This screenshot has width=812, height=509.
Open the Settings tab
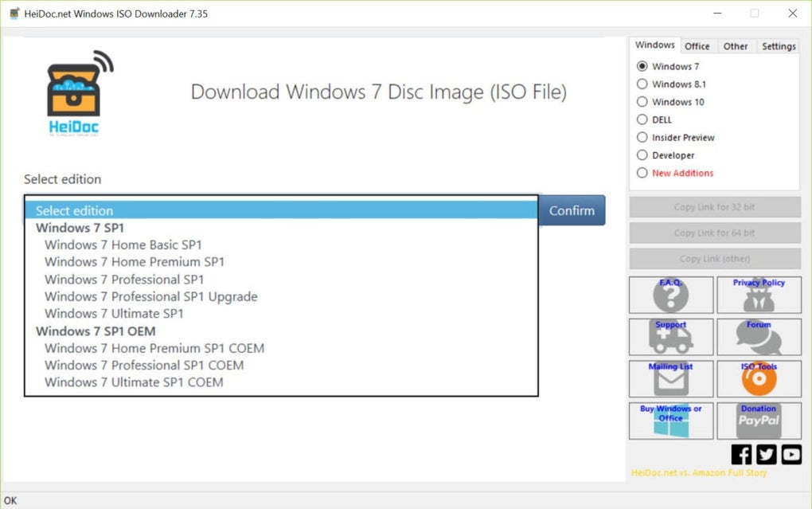click(x=778, y=45)
